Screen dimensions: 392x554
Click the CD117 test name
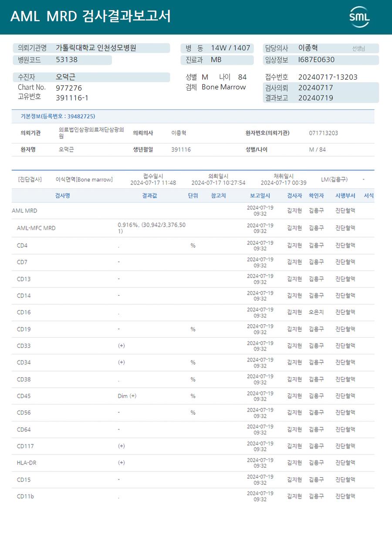tap(25, 446)
